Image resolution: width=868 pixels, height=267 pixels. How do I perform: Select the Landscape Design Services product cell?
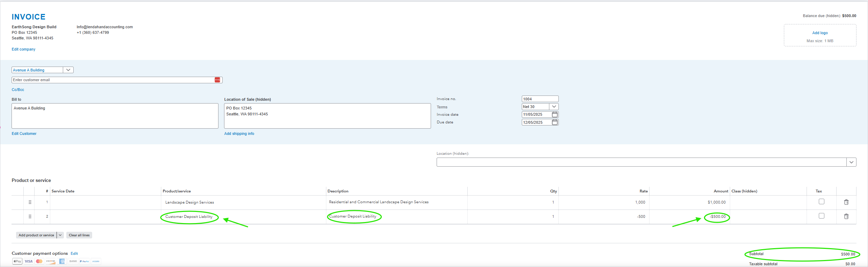[244, 202]
